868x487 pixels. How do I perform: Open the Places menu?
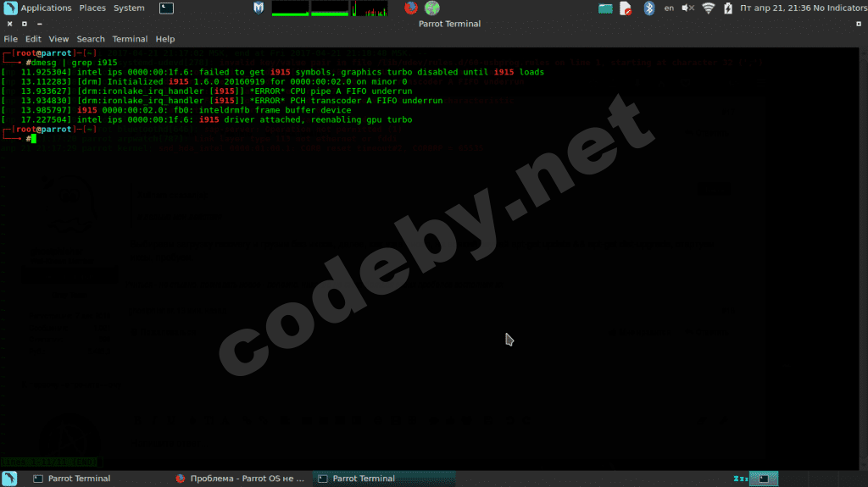coord(92,8)
